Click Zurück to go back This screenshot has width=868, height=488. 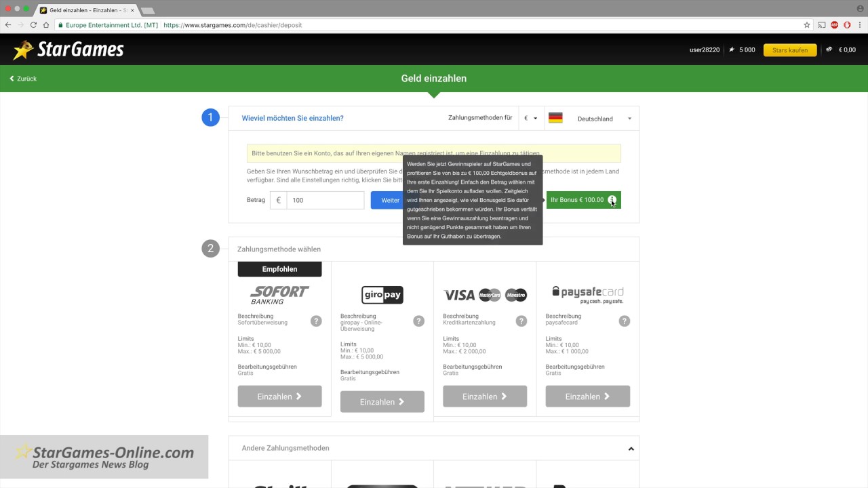point(23,79)
